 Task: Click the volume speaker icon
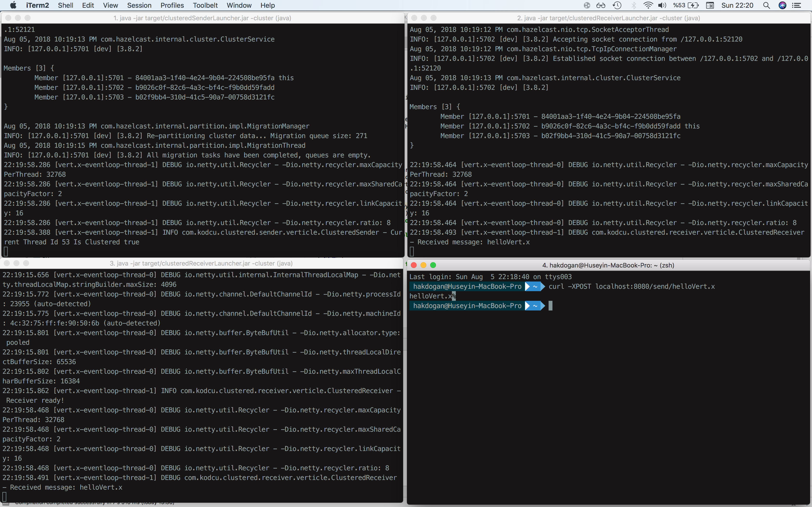[662, 5]
